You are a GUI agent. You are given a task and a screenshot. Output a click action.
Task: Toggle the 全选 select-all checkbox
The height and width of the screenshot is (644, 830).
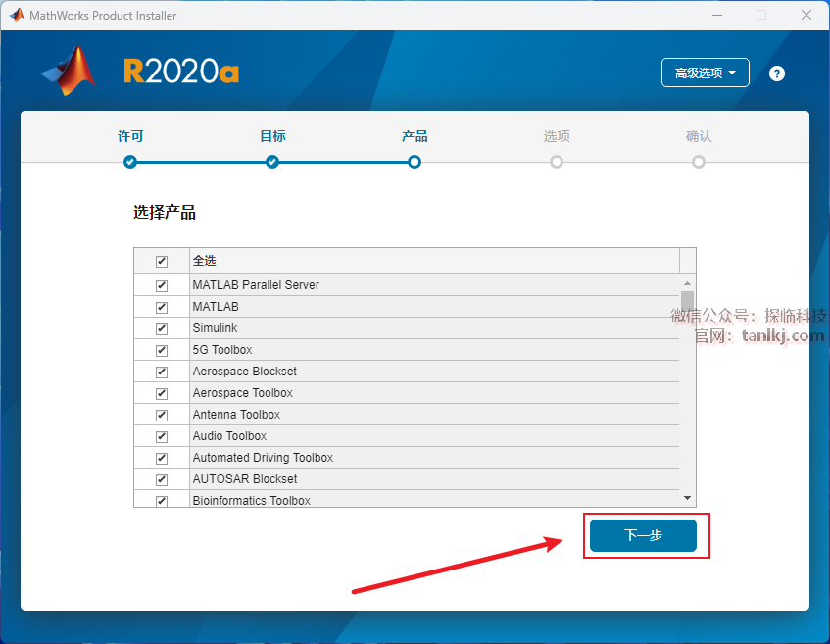point(162,261)
